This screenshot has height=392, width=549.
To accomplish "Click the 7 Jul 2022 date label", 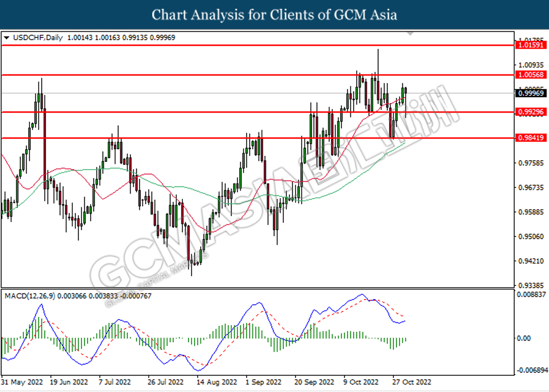I will [115, 382].
